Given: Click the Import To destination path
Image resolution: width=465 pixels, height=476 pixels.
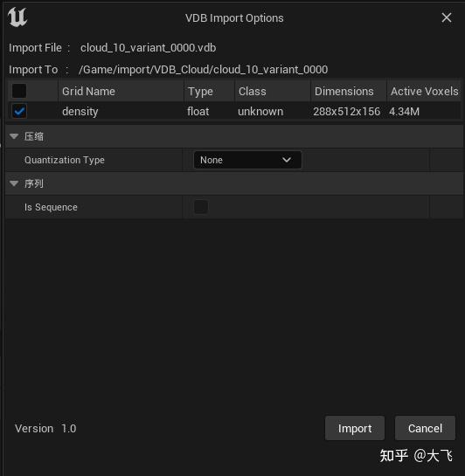Looking at the screenshot, I should 203,70.
